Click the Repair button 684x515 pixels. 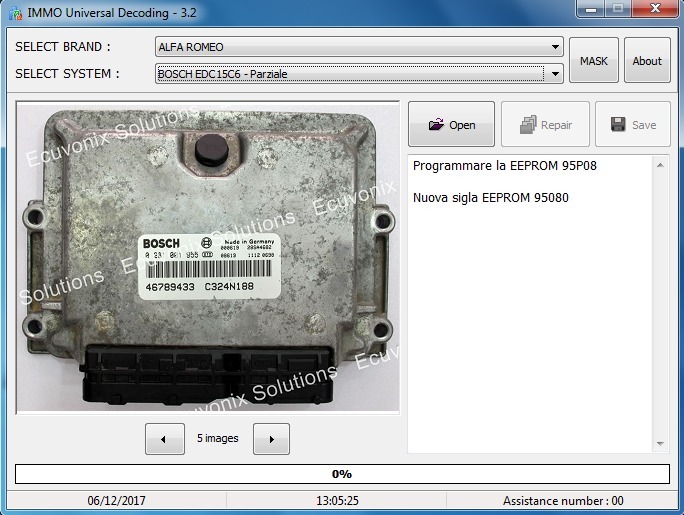(x=545, y=124)
